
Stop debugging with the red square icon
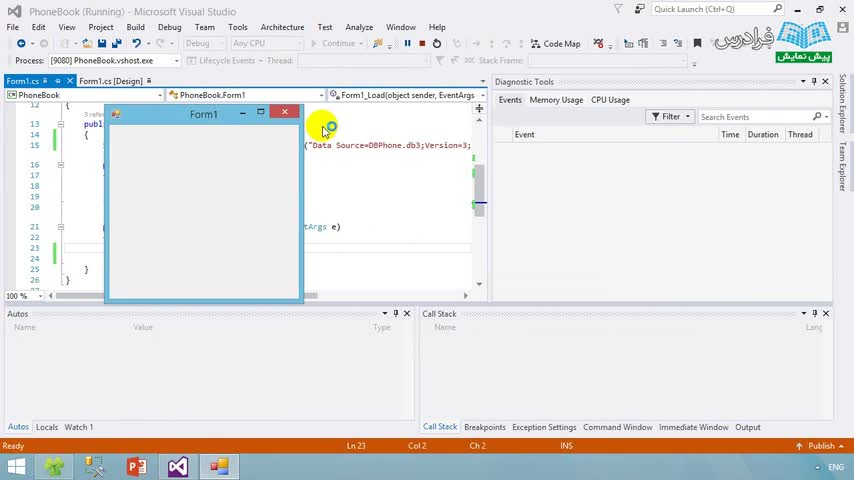tap(422, 44)
